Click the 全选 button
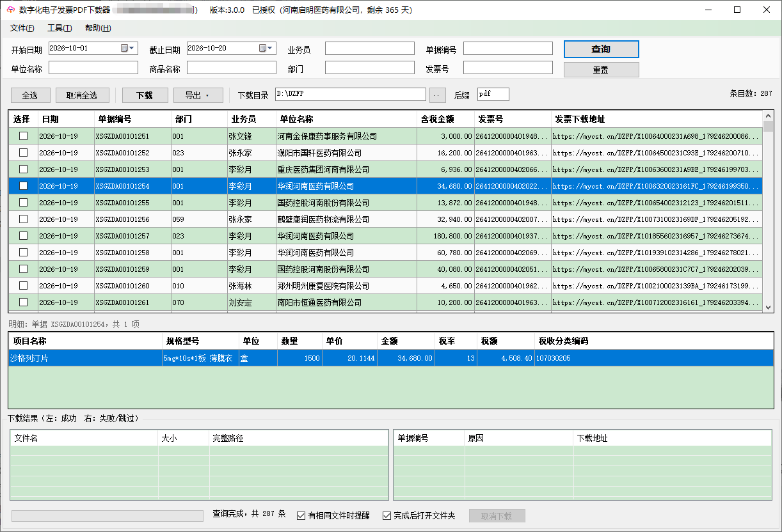 point(29,95)
